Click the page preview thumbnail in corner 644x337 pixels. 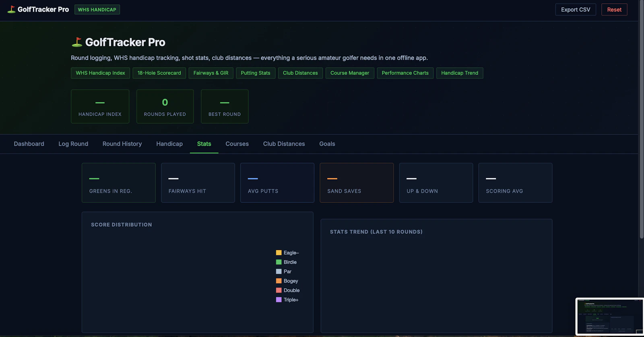(x=610, y=316)
